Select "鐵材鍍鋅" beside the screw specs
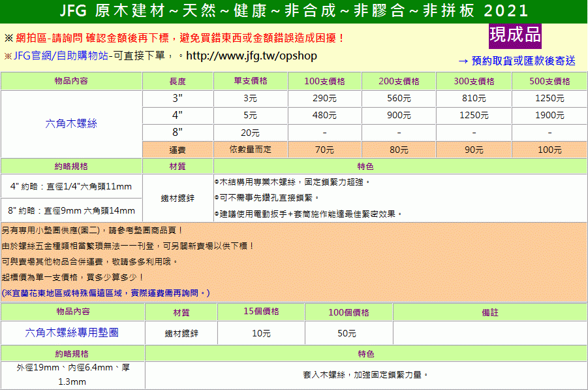The height and width of the screenshot is (390, 588). 178,198
